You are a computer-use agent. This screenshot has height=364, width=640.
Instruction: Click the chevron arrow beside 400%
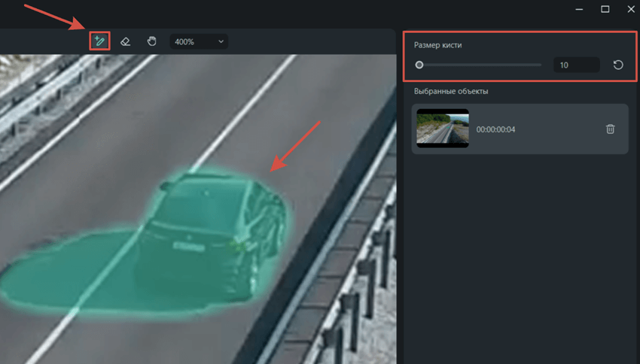(x=221, y=41)
